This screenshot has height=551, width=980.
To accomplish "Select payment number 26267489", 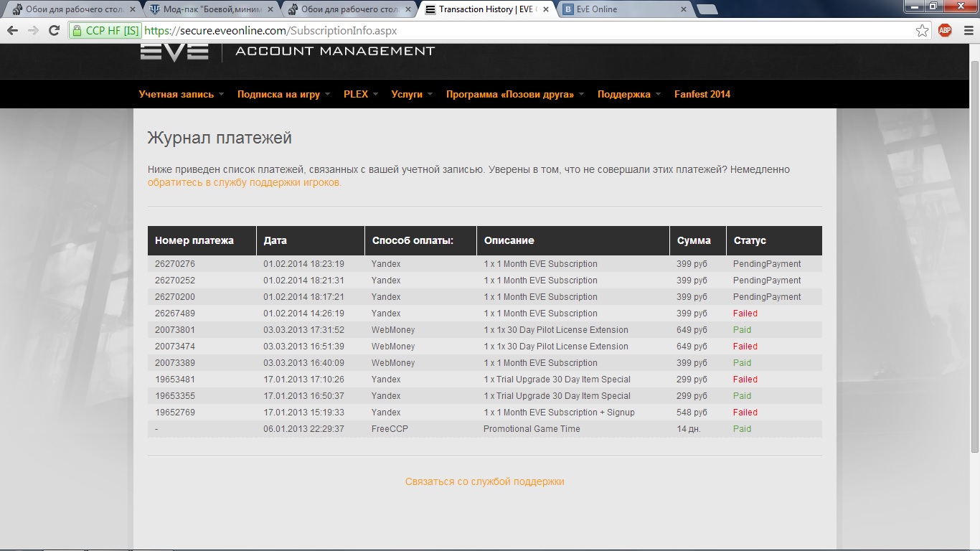I will coord(175,314).
